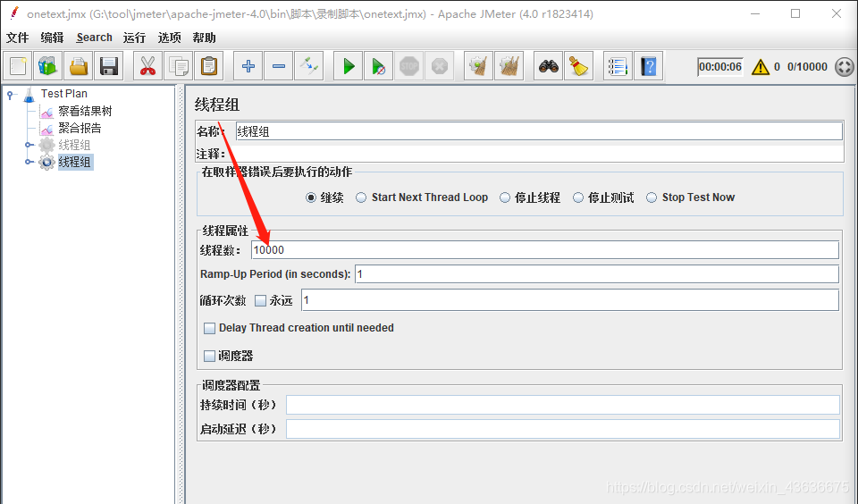858x504 pixels.
Task: Click the Ramp-Up Period input field
Action: [597, 274]
